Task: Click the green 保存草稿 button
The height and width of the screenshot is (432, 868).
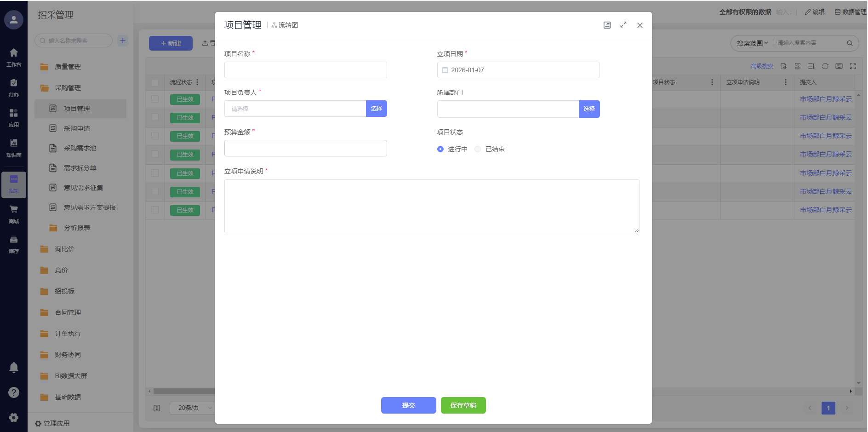Action: [x=463, y=405]
